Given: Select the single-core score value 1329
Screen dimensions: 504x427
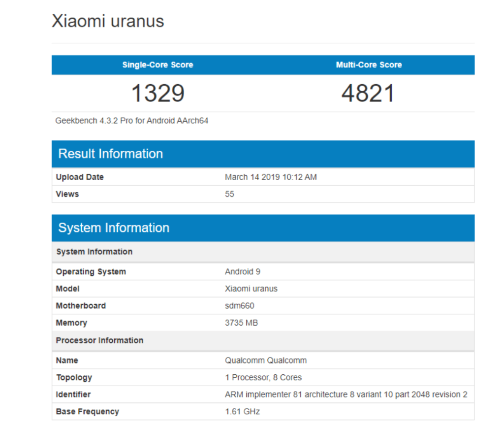Looking at the screenshot, I should click(157, 93).
